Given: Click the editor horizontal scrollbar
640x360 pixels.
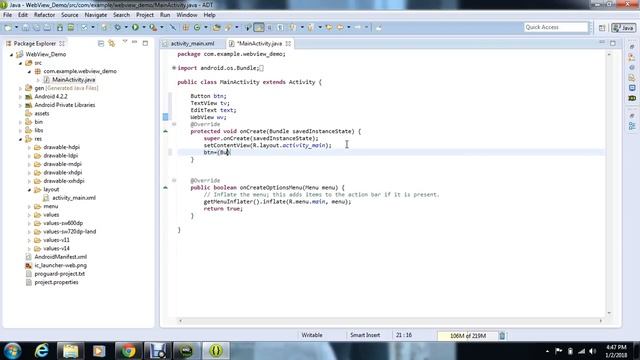Looking at the screenshot, I should point(390,321).
